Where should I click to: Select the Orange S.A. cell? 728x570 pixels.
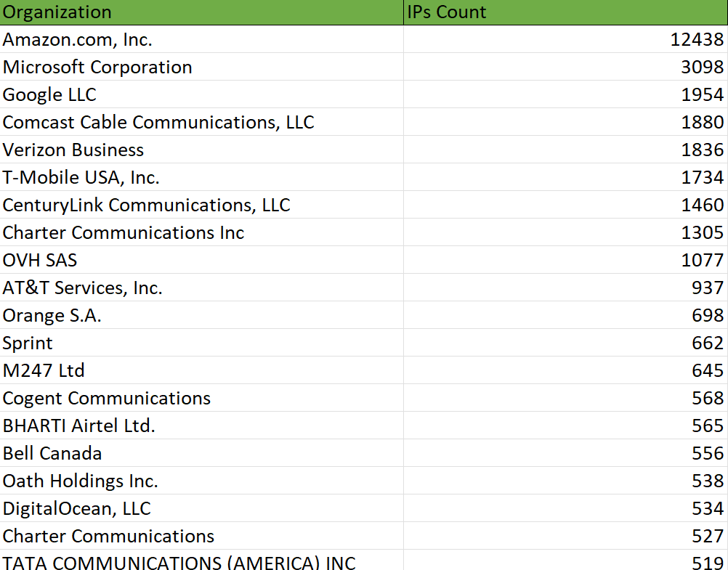pyautogui.click(x=52, y=315)
